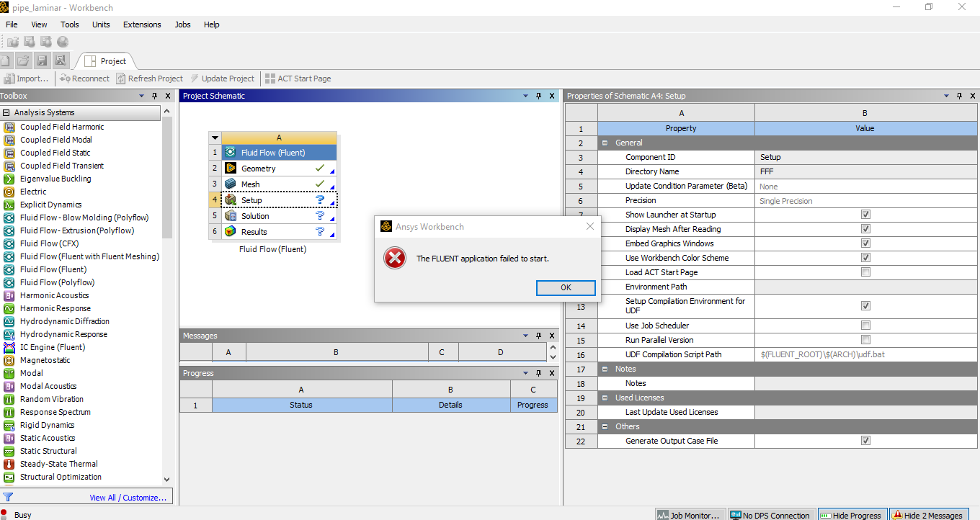Select the Magnetostatic icon
980x520 pixels.
(9, 360)
